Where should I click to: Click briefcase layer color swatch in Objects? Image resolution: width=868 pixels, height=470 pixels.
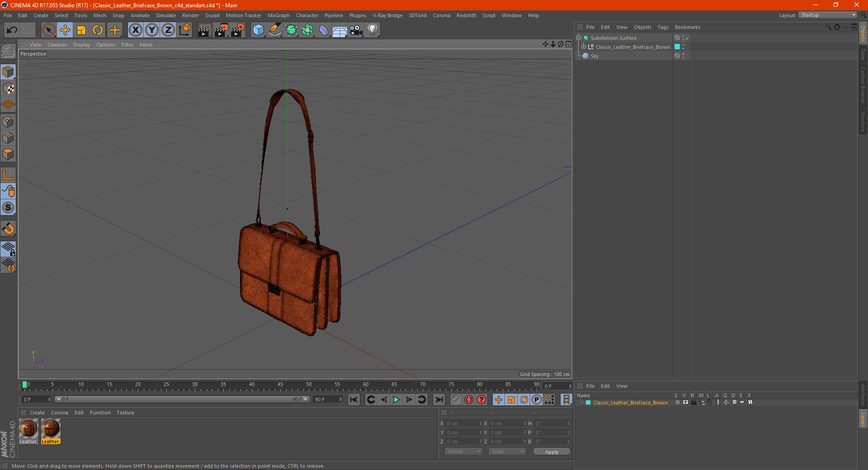tap(677, 47)
